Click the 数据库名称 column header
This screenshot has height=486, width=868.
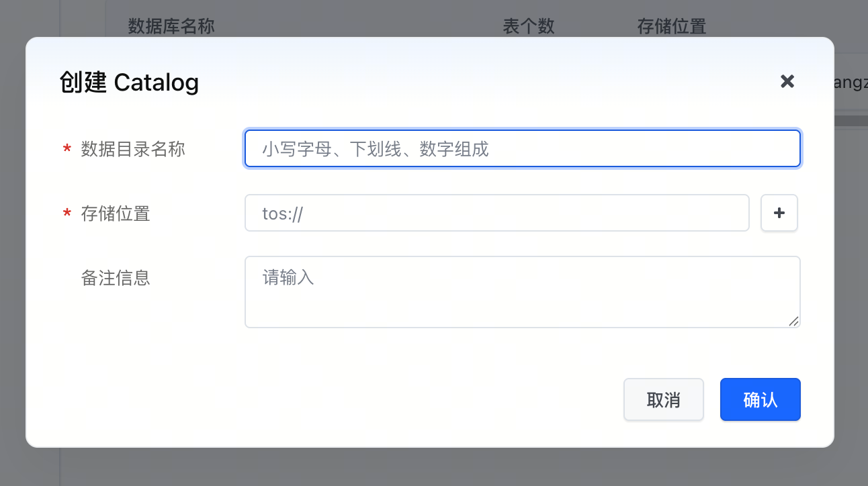click(171, 26)
